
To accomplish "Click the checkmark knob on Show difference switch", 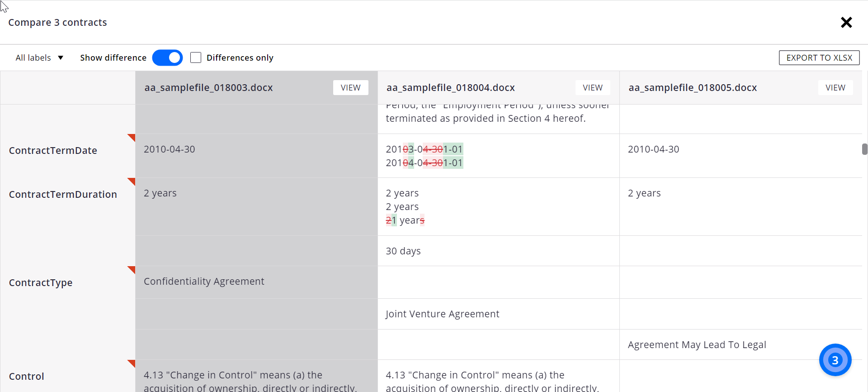I will pos(174,57).
